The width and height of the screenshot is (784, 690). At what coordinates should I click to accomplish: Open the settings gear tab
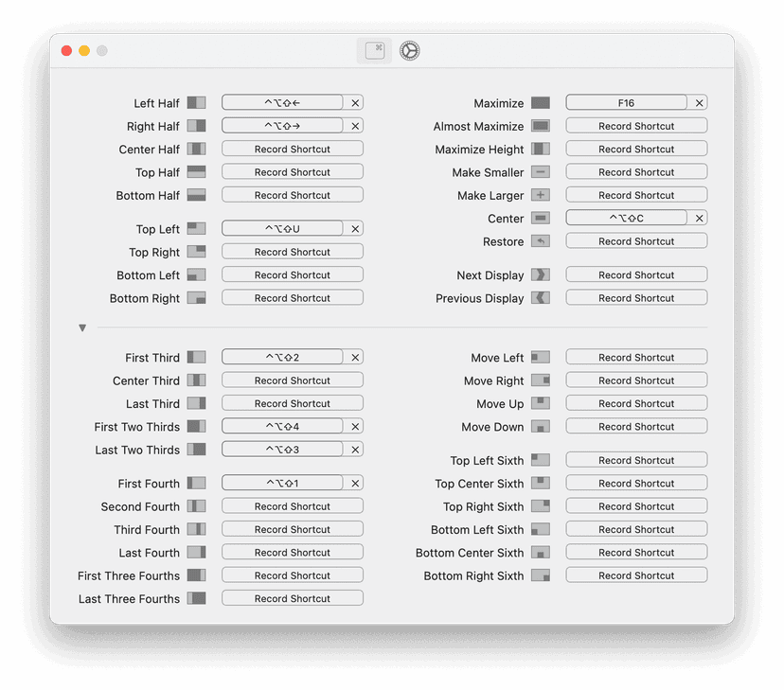coord(408,50)
